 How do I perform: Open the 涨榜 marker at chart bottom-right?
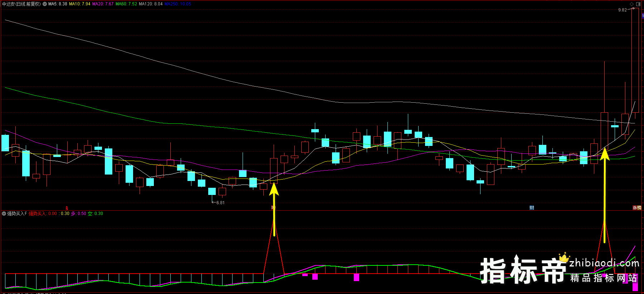coord(637,208)
